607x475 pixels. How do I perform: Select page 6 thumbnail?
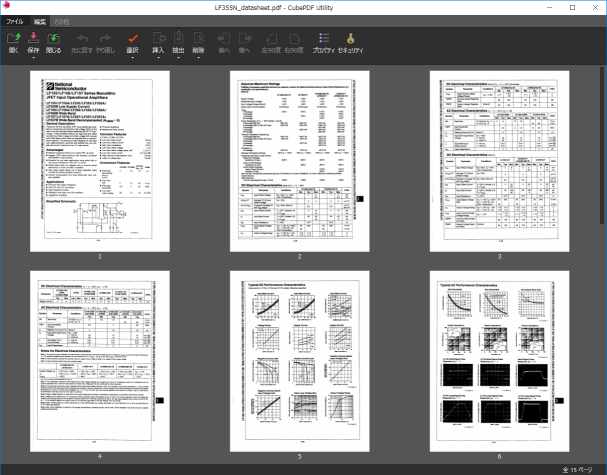498,359
